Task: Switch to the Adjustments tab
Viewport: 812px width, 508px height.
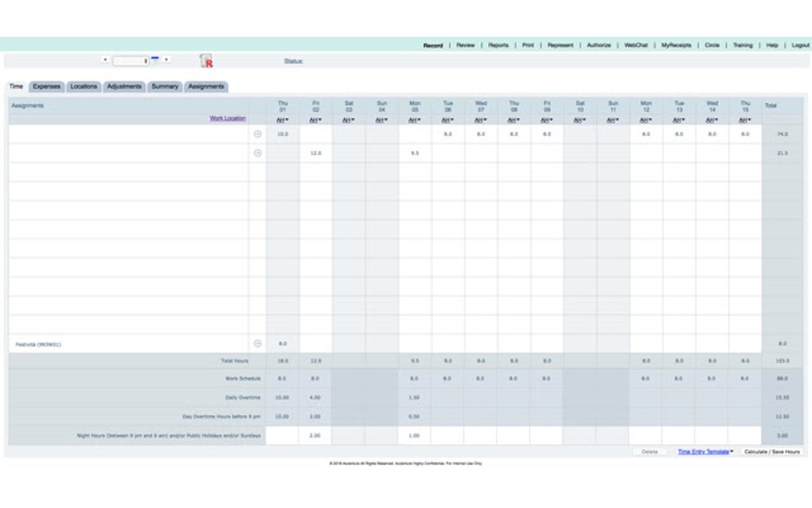Action: coord(124,87)
